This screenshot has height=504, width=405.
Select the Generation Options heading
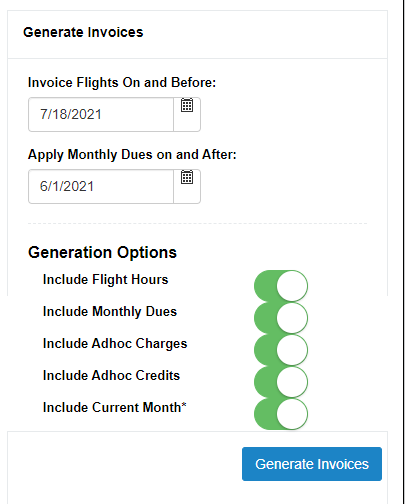point(102,252)
